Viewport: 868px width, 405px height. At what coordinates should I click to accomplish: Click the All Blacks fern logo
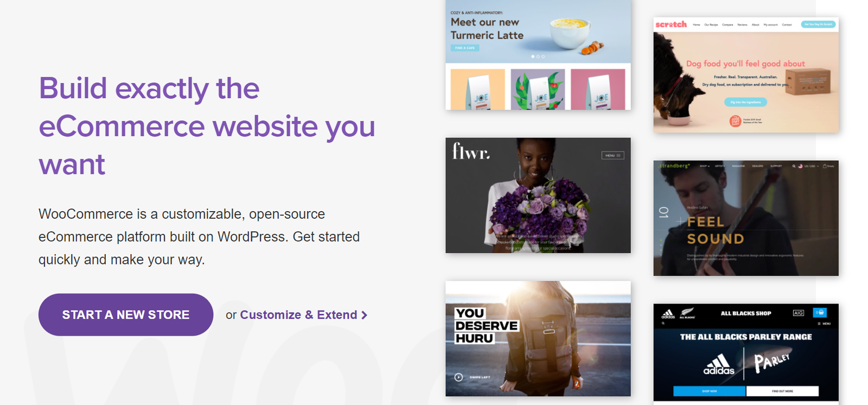click(687, 314)
